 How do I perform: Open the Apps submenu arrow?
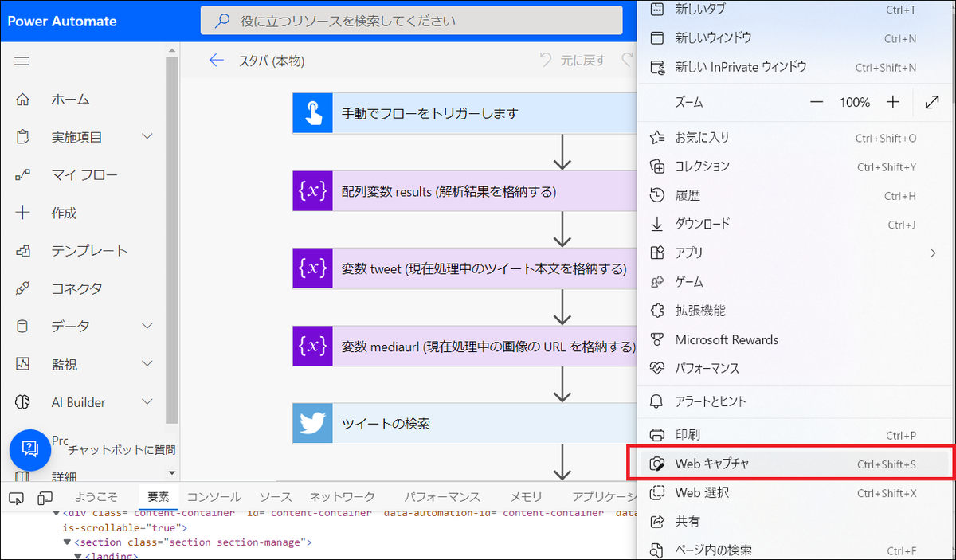click(934, 253)
